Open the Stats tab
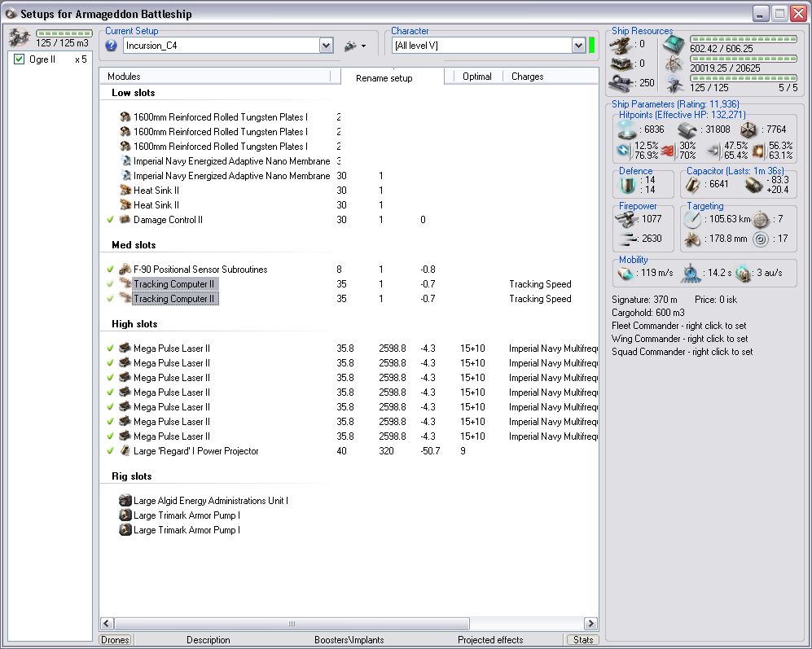 (x=583, y=640)
